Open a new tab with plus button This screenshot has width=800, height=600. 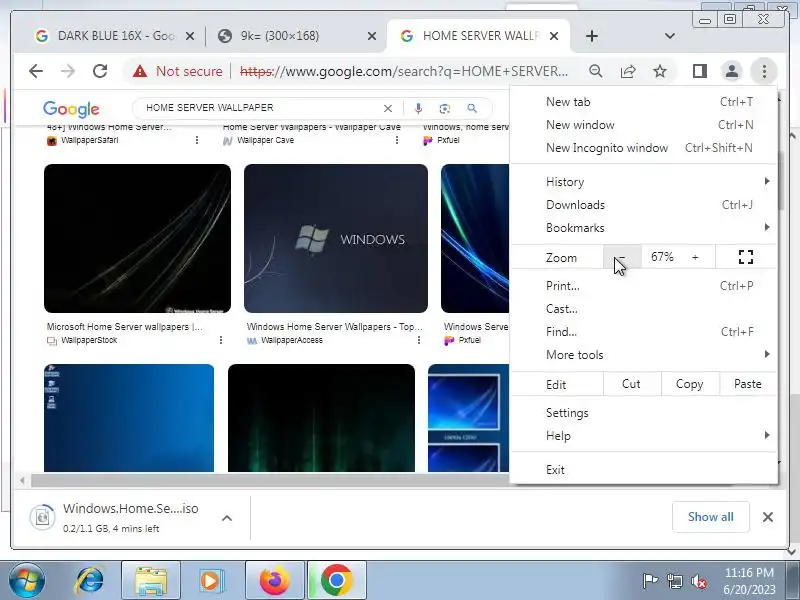tap(592, 36)
